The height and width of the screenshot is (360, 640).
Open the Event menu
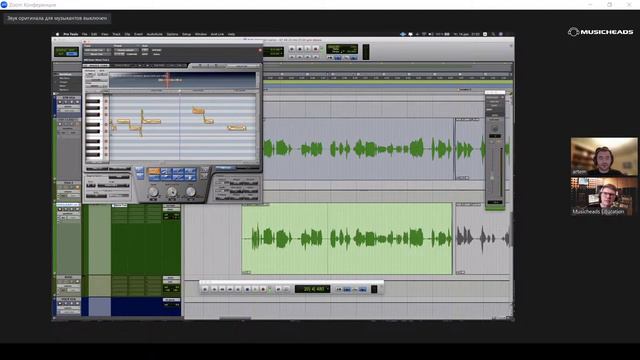pos(138,34)
